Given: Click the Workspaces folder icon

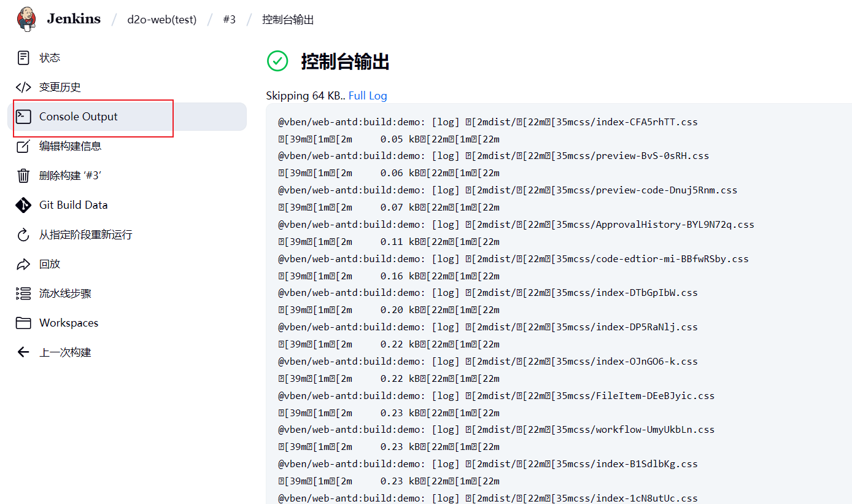Looking at the screenshot, I should (x=23, y=323).
